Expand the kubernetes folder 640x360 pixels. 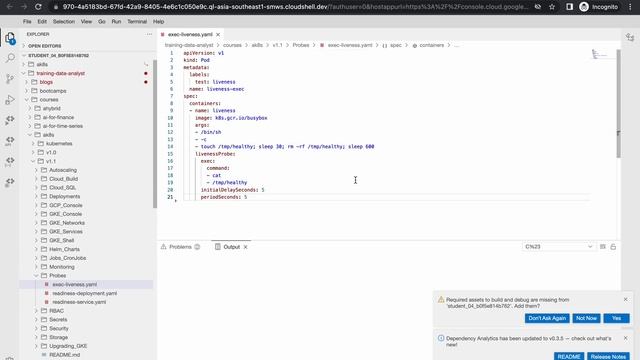point(59,144)
